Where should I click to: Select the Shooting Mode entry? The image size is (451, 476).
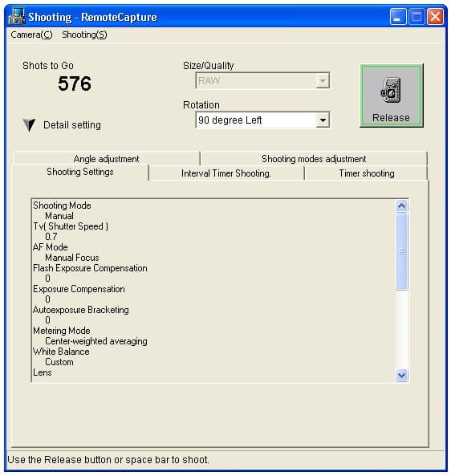click(62, 205)
